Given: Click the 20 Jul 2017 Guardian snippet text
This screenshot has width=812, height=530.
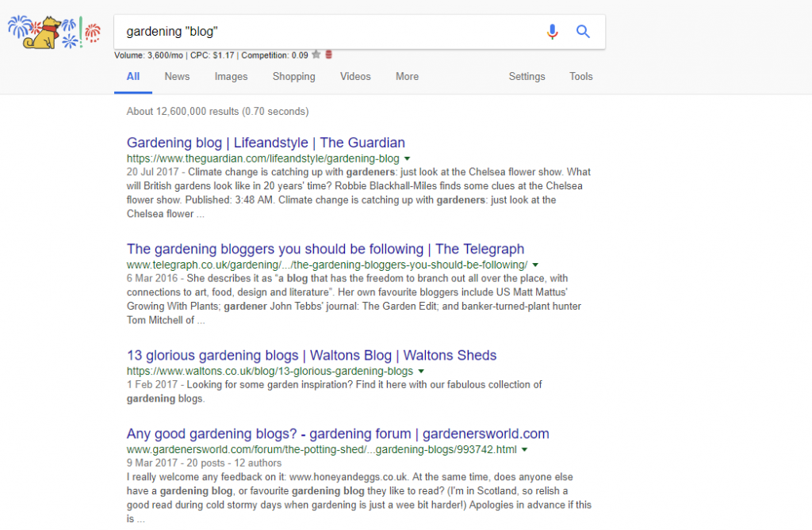Looking at the screenshot, I should click(x=358, y=193).
